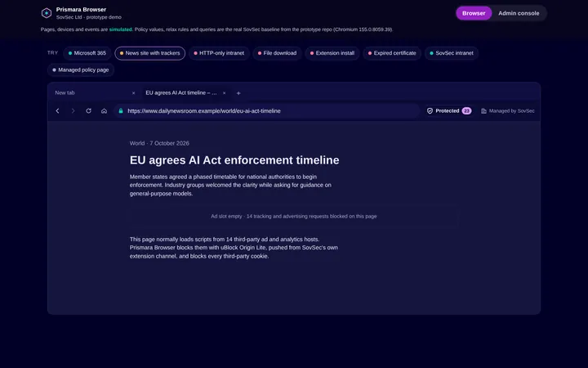This screenshot has width=588, height=368.
Task: Try the HTTP-only intranet scenario
Action: coord(219,53)
